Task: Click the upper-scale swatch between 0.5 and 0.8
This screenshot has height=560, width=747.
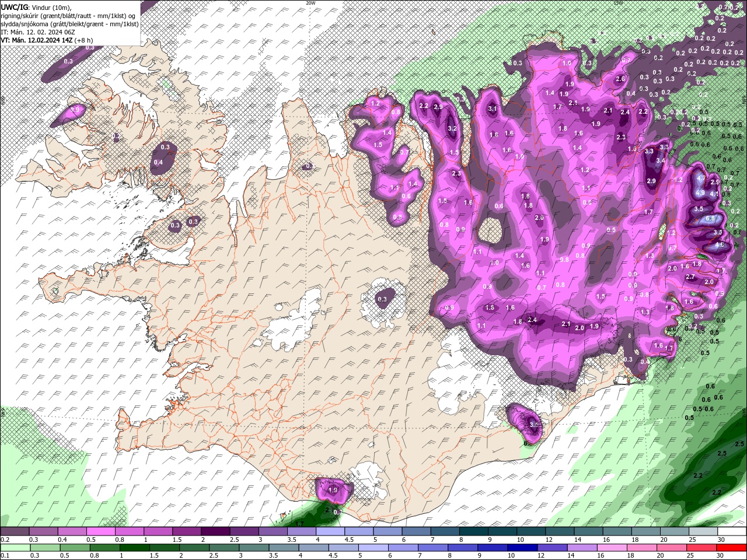Action: (100, 531)
